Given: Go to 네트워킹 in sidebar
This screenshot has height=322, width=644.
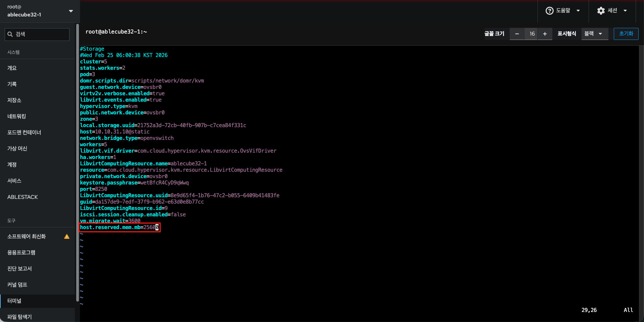Looking at the screenshot, I should click(17, 116).
